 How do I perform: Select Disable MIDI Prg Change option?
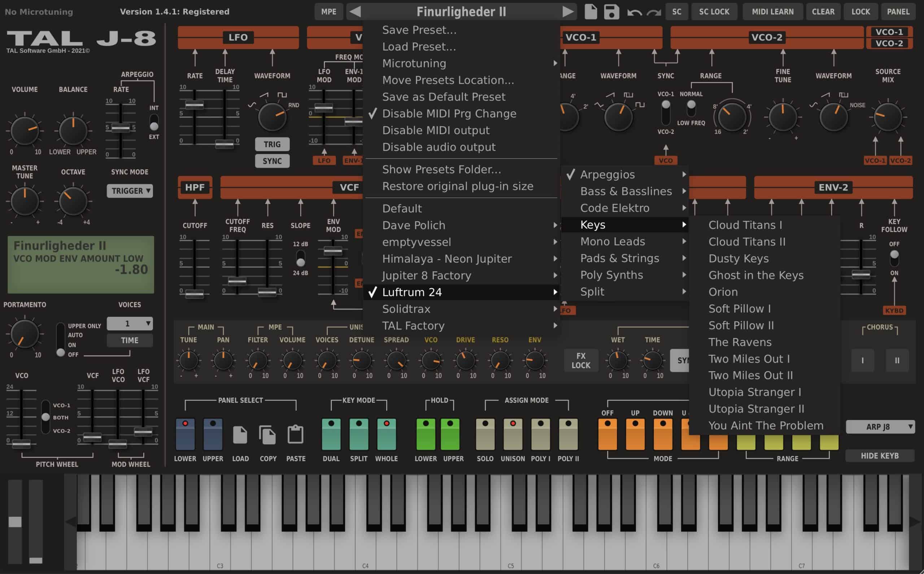[461, 114]
